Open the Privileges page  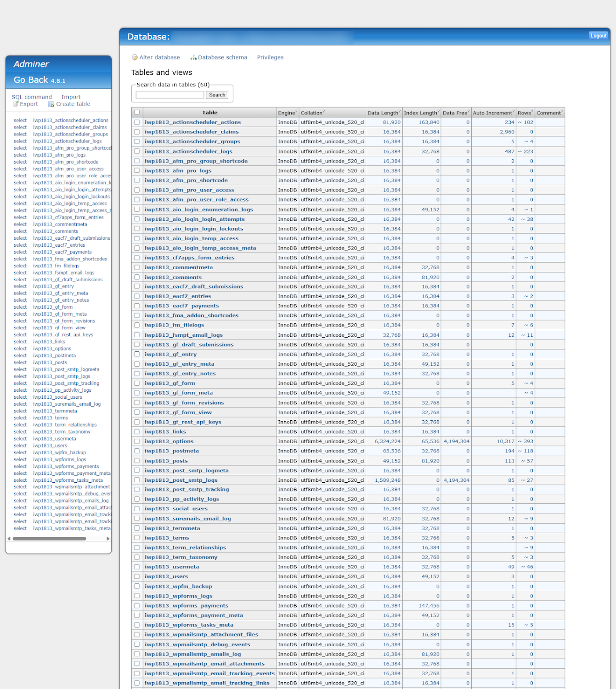click(270, 57)
